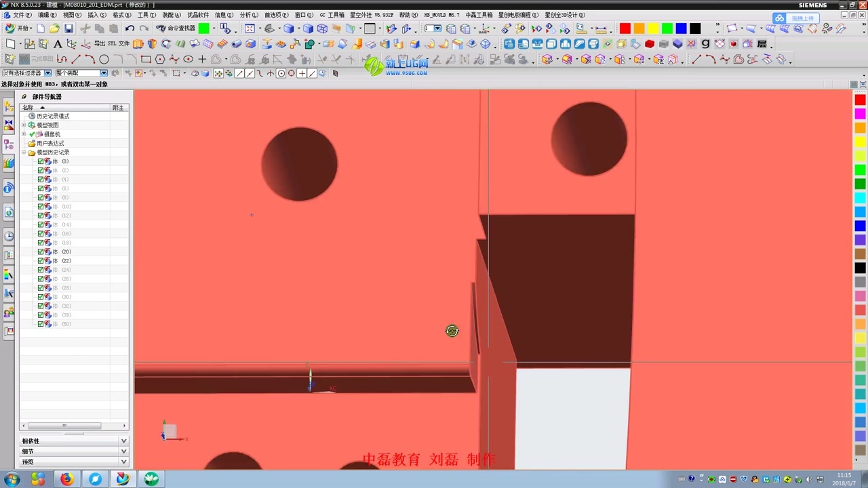868x488 pixels.
Task: Uncheck body 体 (30) in history
Action: click(41, 297)
